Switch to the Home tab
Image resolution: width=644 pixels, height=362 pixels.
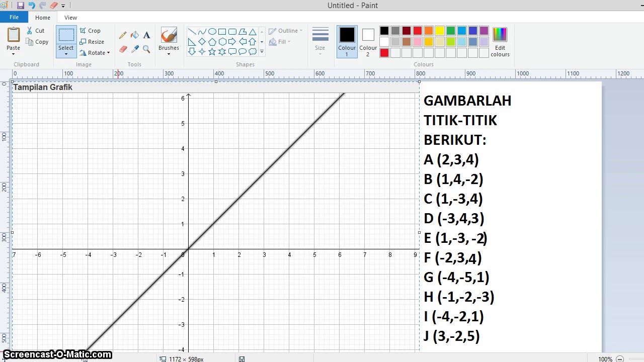(43, 18)
